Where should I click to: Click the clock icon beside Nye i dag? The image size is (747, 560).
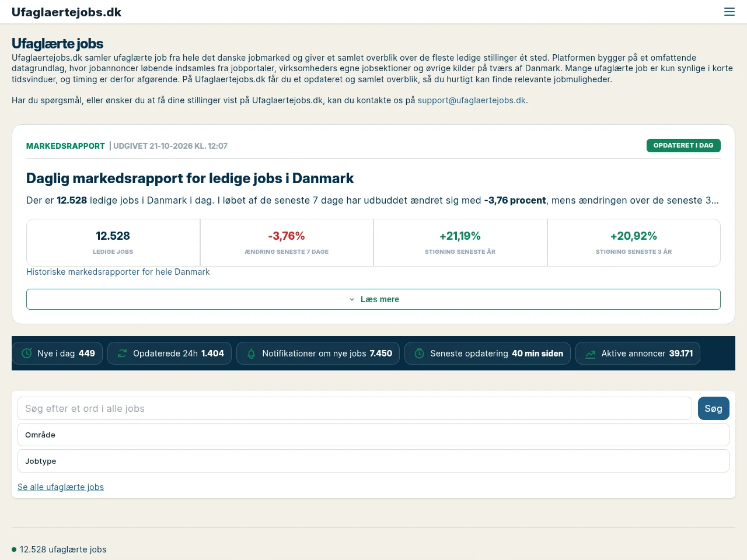pyautogui.click(x=27, y=353)
